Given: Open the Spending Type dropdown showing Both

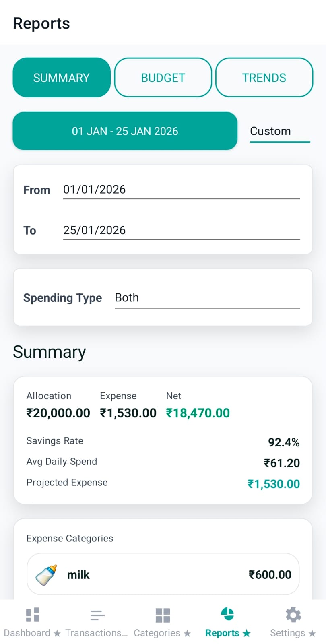Looking at the screenshot, I should (207, 298).
